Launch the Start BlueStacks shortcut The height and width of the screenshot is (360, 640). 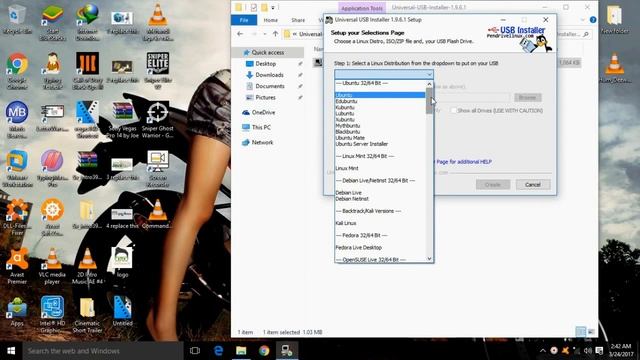point(52,20)
